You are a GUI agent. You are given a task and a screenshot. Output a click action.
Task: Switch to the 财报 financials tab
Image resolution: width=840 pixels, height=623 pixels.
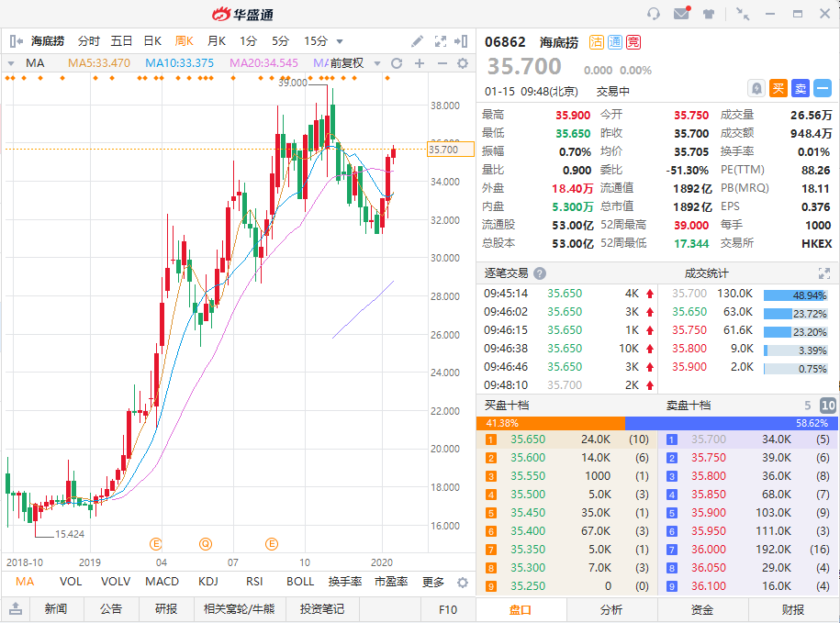793,609
